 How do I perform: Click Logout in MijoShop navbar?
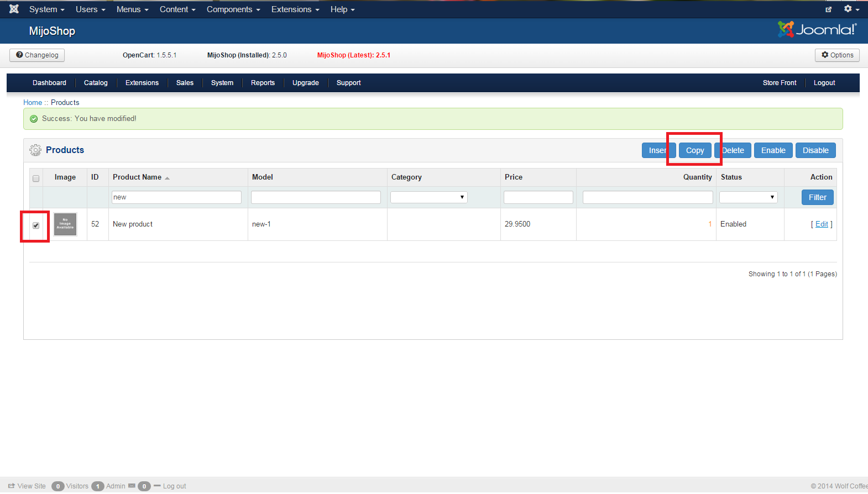pos(824,83)
